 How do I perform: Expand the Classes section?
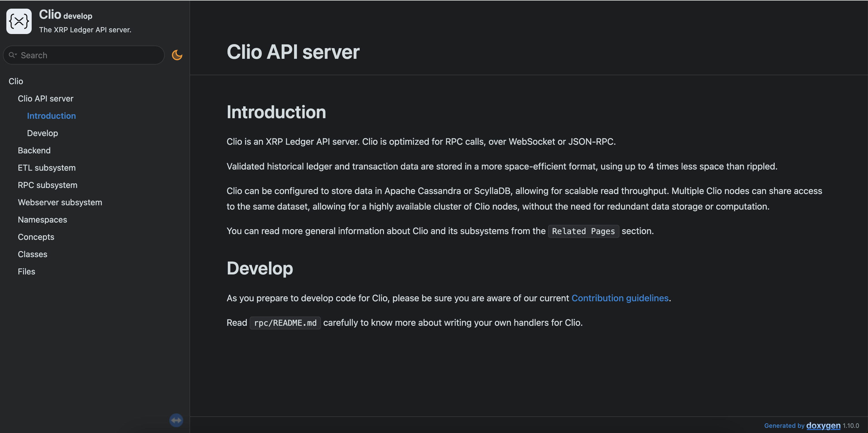coord(32,254)
